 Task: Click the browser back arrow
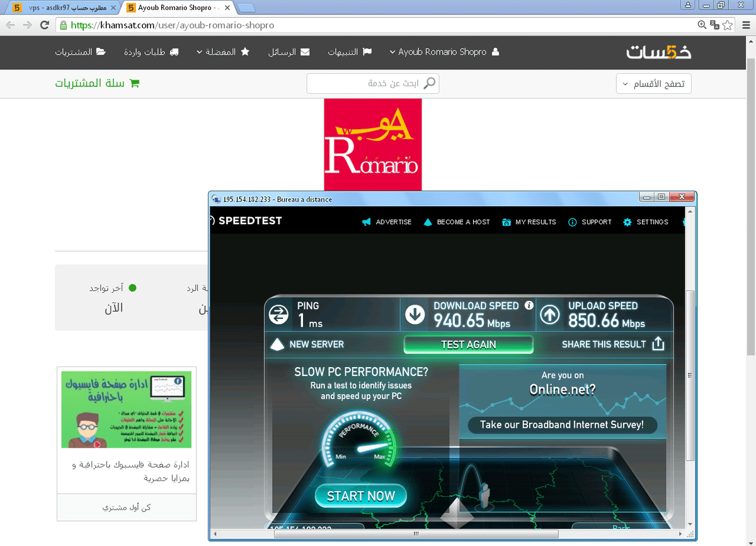11,25
